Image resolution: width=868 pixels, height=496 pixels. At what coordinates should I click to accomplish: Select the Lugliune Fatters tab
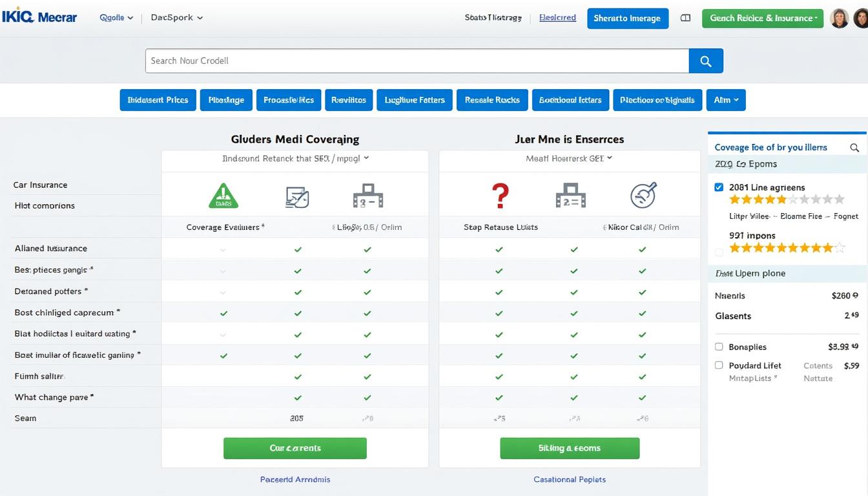415,100
